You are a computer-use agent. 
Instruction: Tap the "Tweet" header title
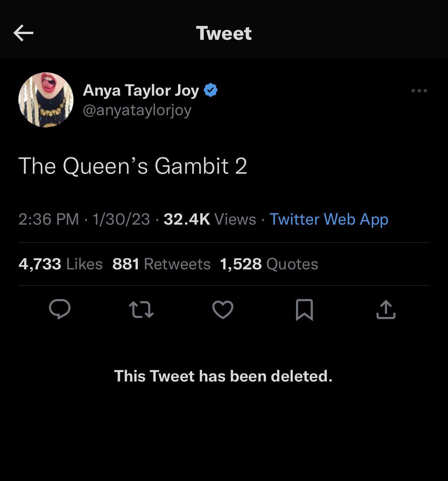pos(224,33)
